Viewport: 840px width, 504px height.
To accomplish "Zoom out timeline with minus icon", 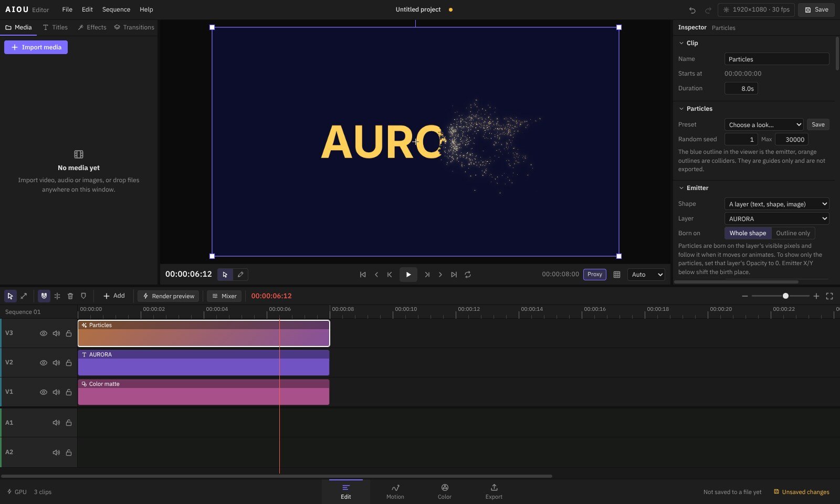I will pyautogui.click(x=744, y=296).
